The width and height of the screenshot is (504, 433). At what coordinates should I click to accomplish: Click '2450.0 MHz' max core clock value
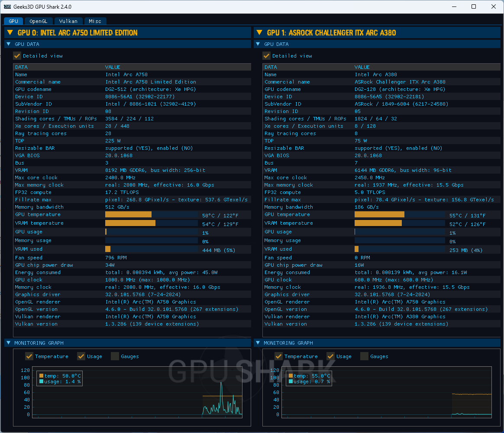tap(370, 178)
